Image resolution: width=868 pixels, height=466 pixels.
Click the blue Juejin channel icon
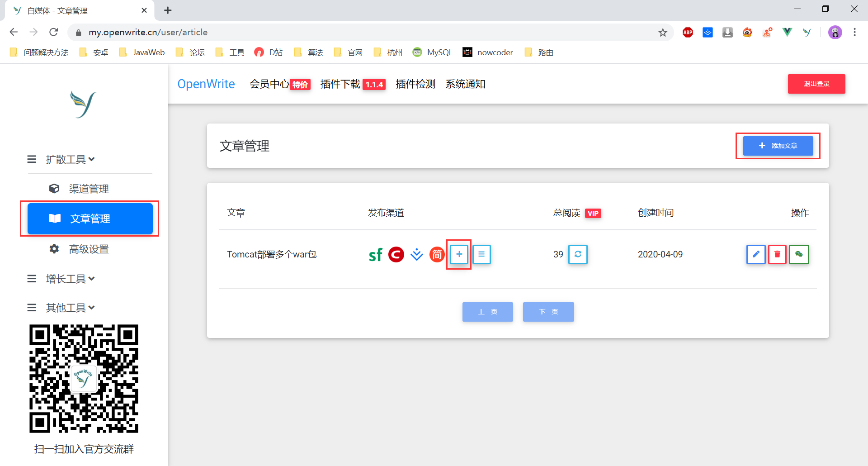coord(416,254)
